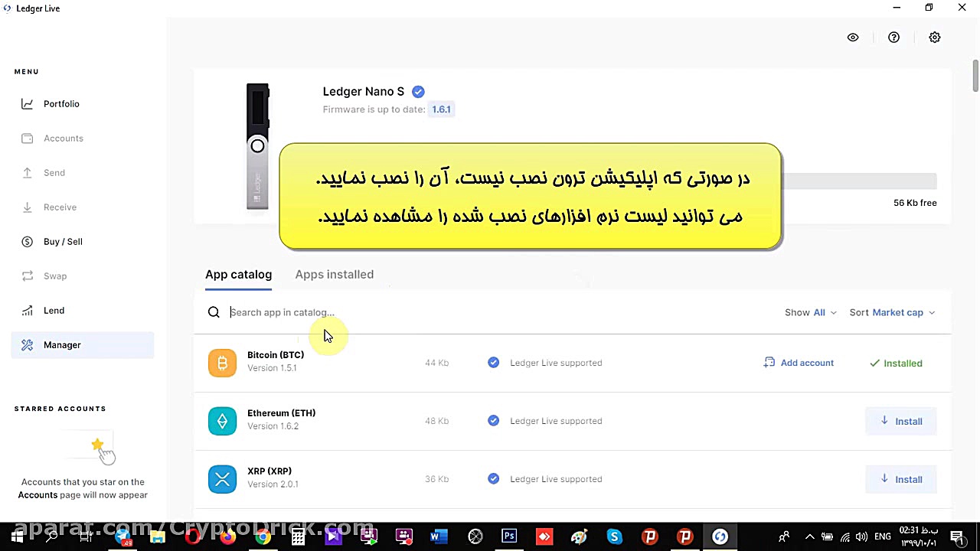This screenshot has height=551, width=980.
Task: Click the starred accounts star icon
Action: [x=97, y=445]
